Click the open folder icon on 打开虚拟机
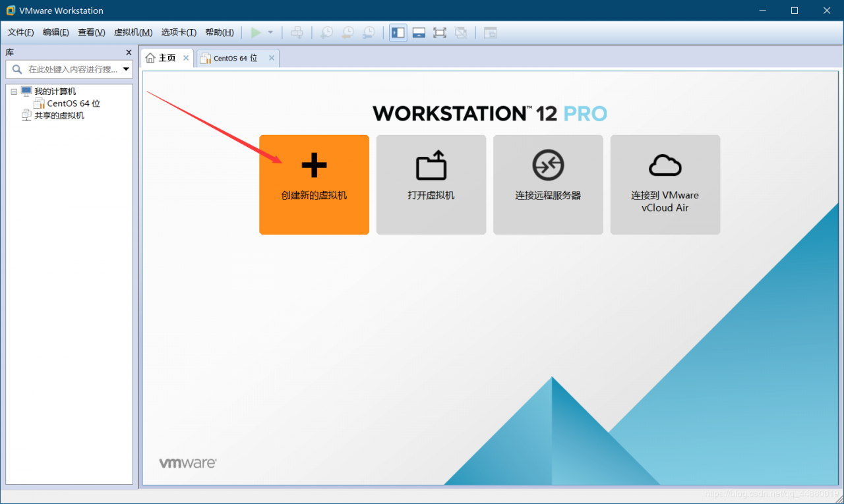844x504 pixels. (431, 165)
